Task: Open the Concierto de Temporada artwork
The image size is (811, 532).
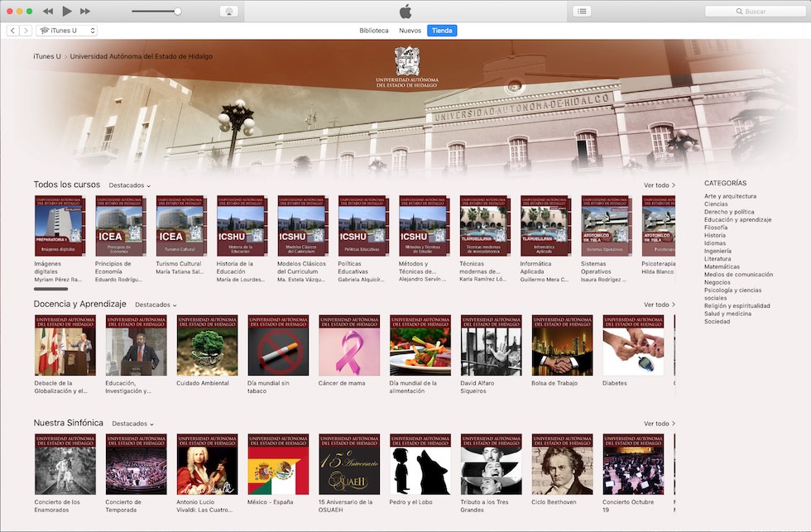Action: (136, 464)
